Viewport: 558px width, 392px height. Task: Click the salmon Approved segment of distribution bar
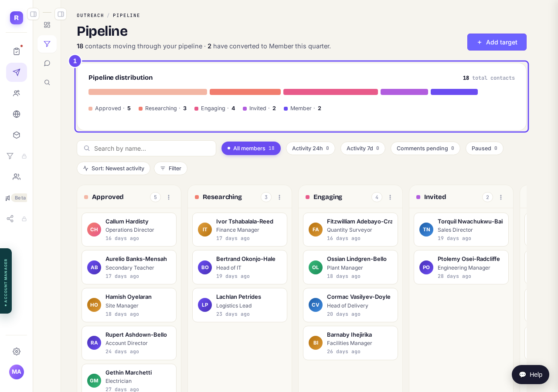148,92
